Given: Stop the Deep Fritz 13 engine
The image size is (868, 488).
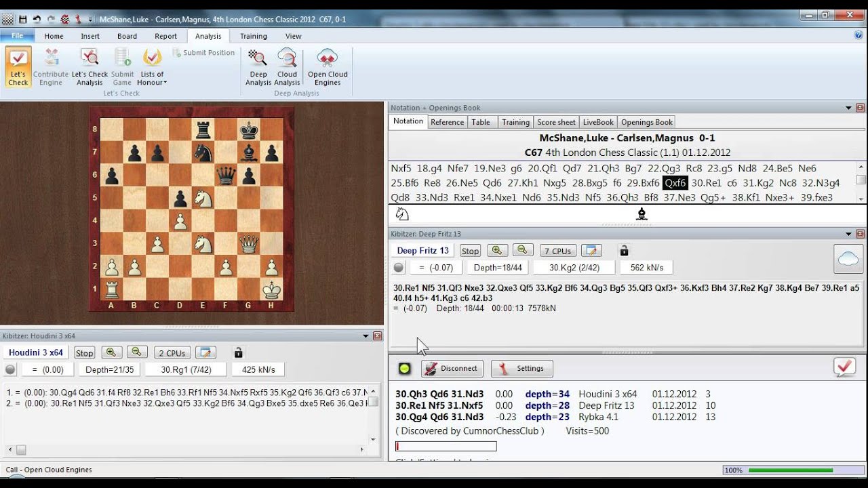Looking at the screenshot, I should click(x=470, y=251).
